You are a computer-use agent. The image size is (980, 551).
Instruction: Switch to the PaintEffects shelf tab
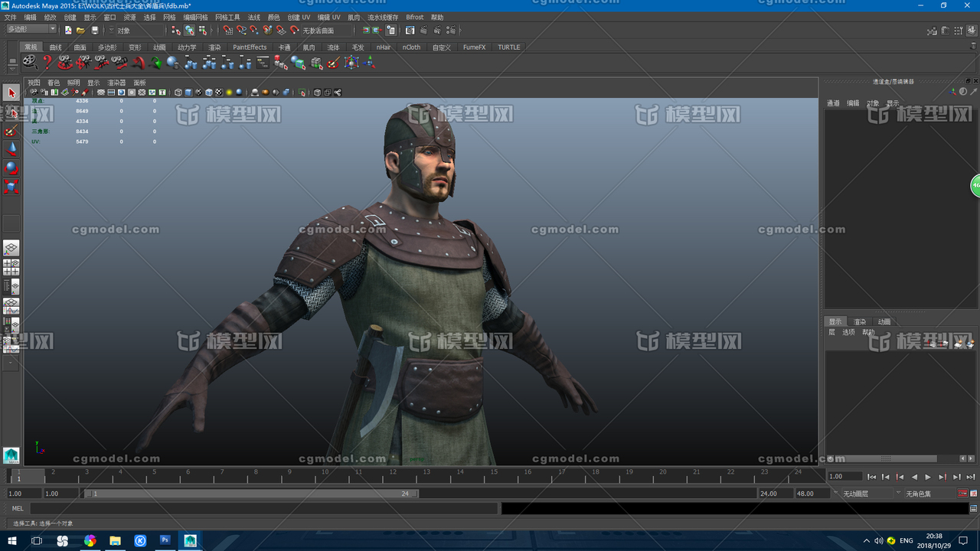coord(250,47)
